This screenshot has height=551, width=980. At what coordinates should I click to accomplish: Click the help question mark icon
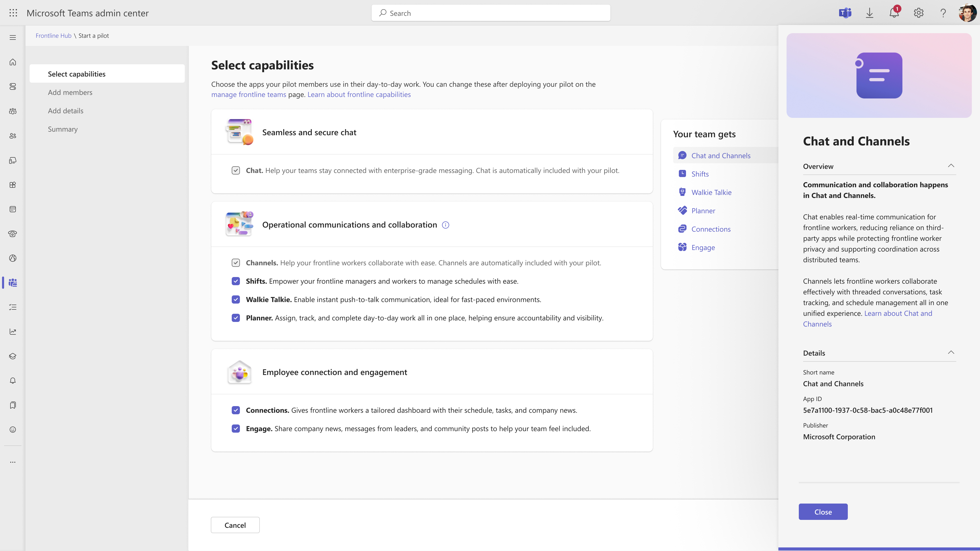(943, 13)
